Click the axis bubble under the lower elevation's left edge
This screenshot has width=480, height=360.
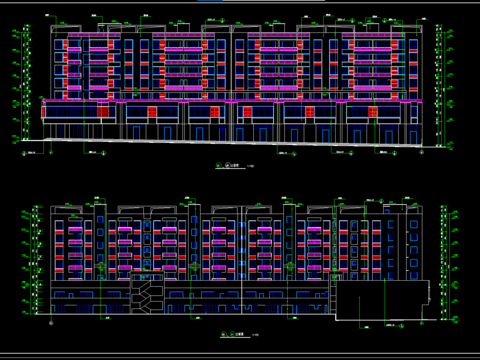(x=51, y=323)
